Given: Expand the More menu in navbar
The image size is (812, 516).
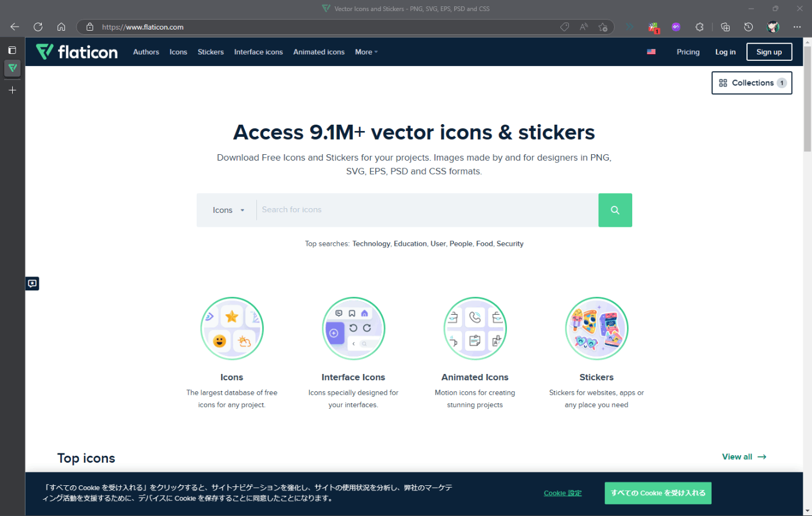Looking at the screenshot, I should pyautogui.click(x=367, y=52).
